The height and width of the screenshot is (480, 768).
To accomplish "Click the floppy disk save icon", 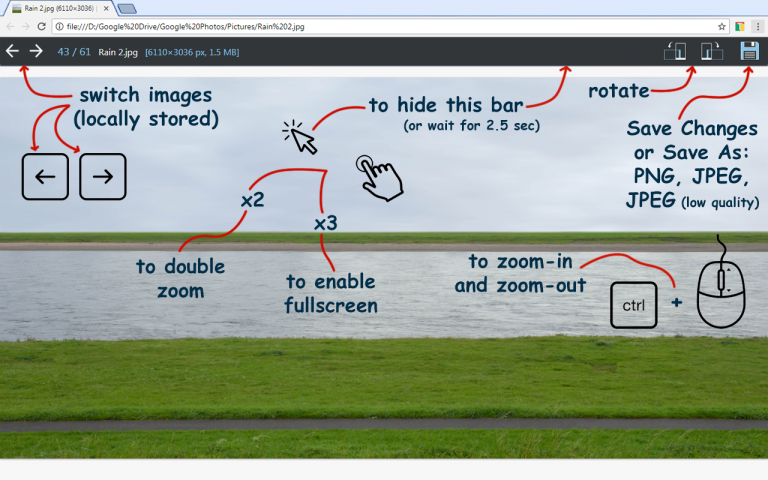I will 750,51.
